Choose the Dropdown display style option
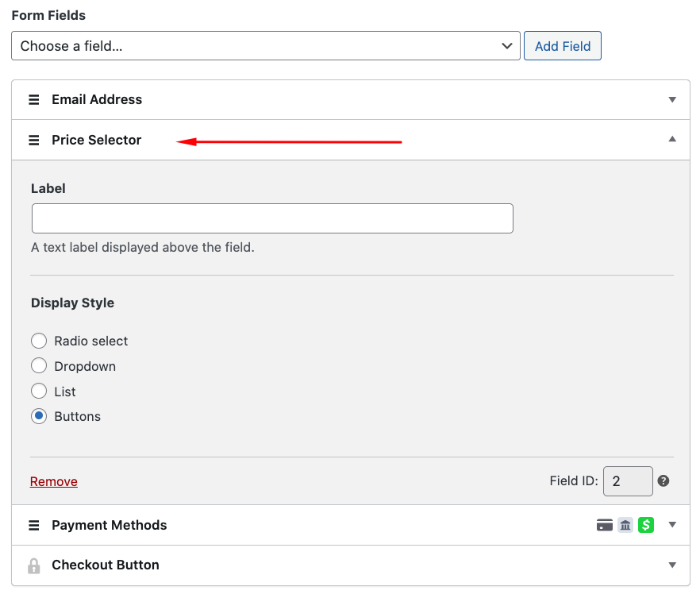Screen dimensions: 700x598 click(x=39, y=366)
